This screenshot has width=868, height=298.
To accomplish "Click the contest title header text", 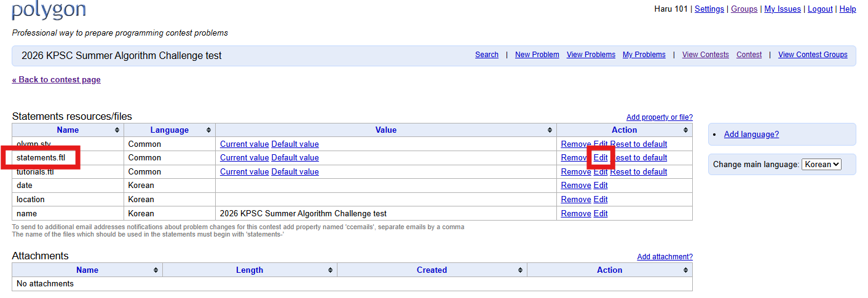I will point(122,56).
